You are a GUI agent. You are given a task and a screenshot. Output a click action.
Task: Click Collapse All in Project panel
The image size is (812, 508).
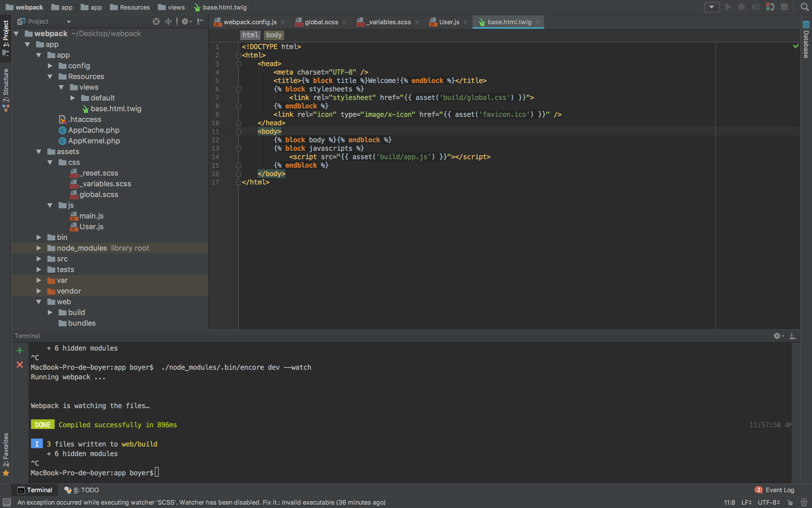point(168,21)
